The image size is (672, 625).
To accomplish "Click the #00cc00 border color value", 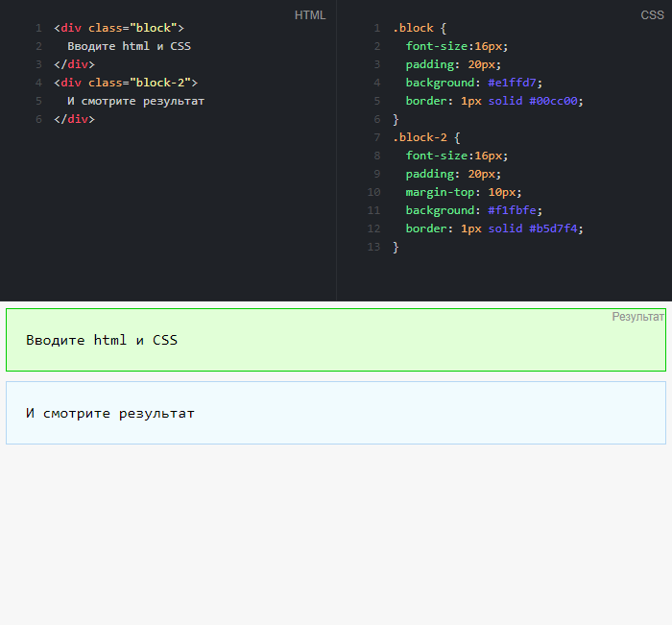I will click(x=555, y=101).
